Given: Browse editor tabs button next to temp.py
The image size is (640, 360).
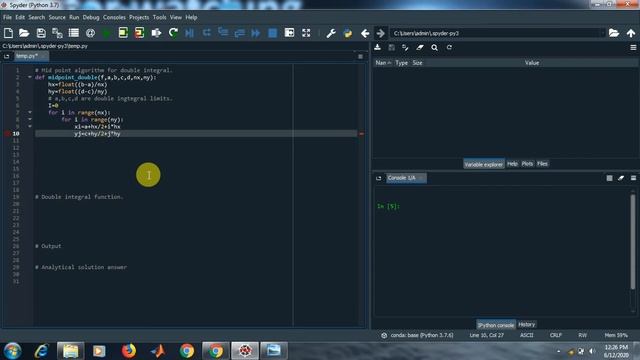Looking at the screenshot, I should pyautogui.click(x=7, y=56).
